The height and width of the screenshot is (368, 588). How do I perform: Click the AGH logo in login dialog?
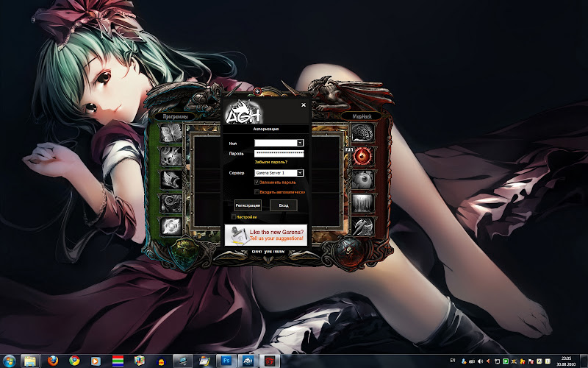[x=243, y=112]
